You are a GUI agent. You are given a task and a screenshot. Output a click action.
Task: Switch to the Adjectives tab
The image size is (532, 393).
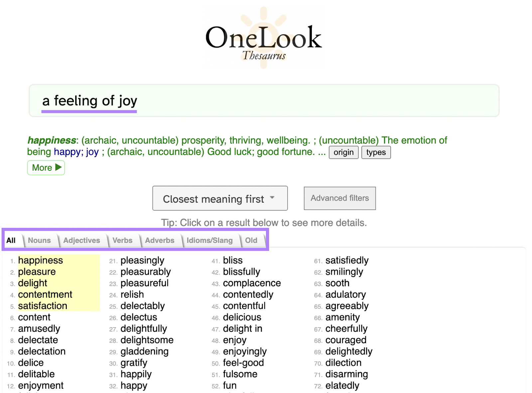click(x=81, y=241)
